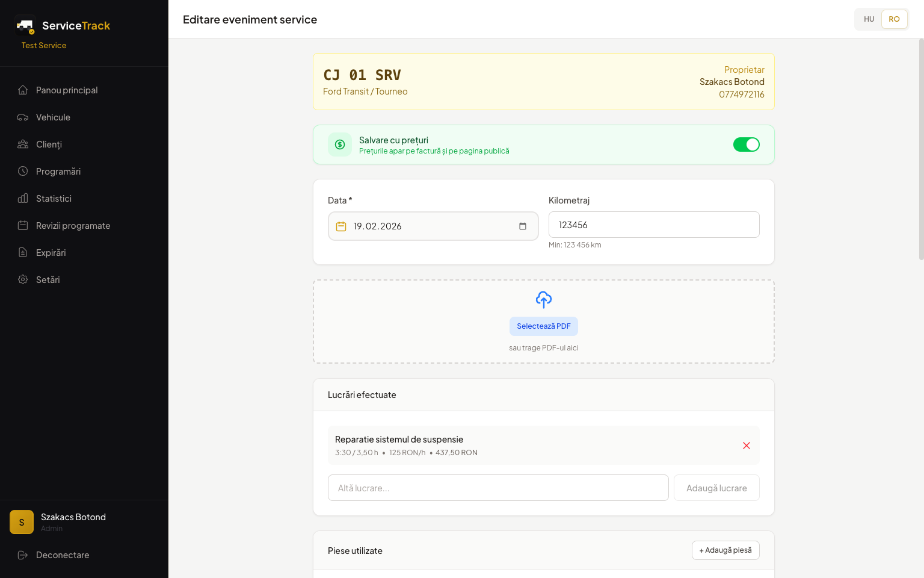Switch language to HU

click(869, 19)
